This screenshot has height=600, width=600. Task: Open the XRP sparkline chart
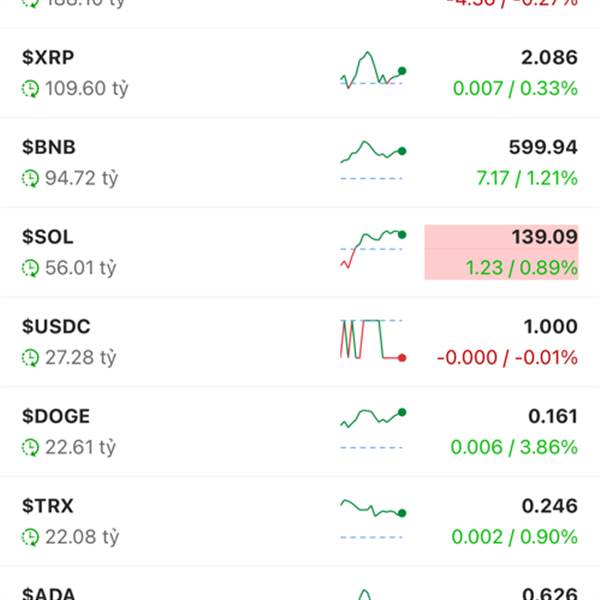tap(373, 70)
